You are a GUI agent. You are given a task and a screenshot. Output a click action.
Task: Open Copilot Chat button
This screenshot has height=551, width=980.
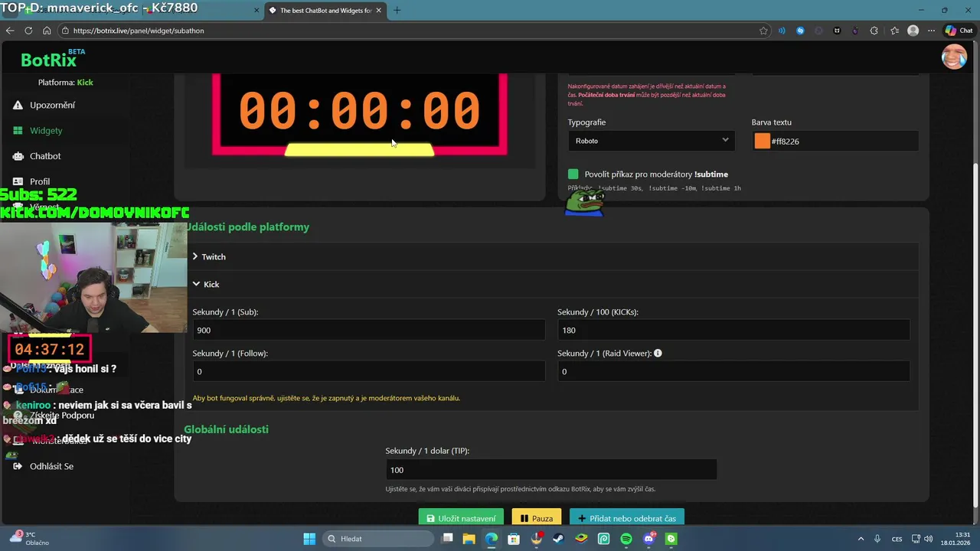click(959, 31)
